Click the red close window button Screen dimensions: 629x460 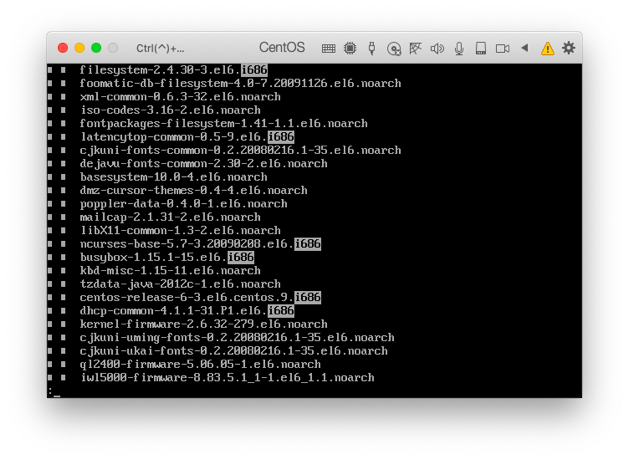63,48
